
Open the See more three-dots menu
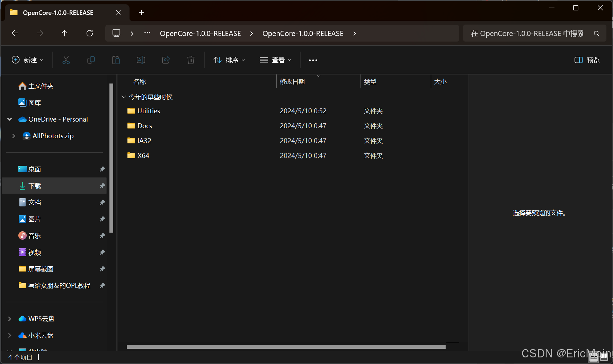coord(313,60)
